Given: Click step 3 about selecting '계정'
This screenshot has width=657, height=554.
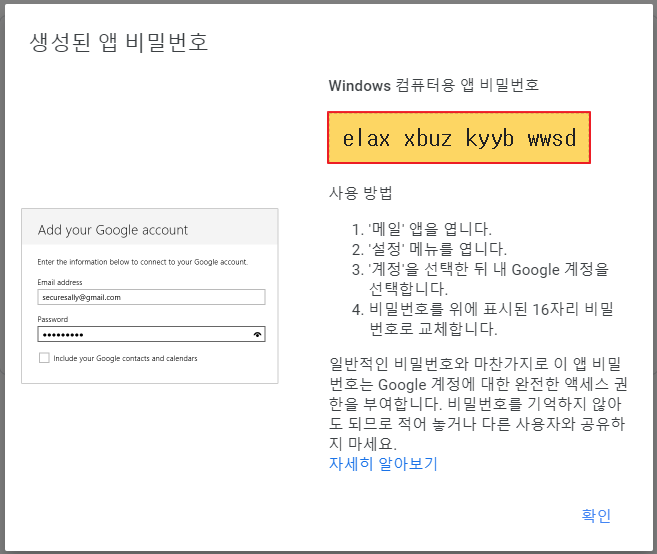Looking at the screenshot, I should (x=480, y=278).
